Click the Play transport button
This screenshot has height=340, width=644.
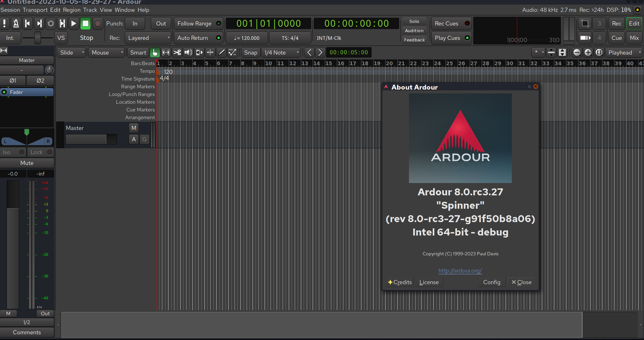click(x=74, y=24)
